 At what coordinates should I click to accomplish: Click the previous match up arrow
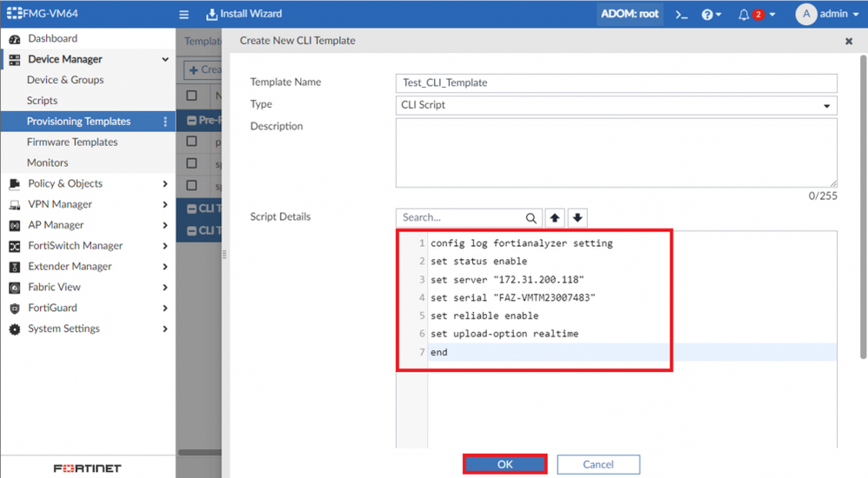click(x=555, y=217)
